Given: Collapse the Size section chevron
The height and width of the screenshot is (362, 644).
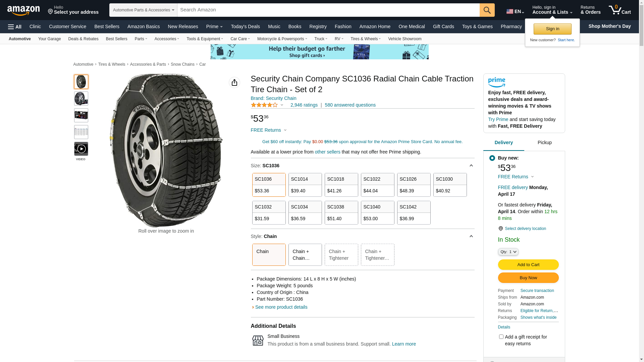Looking at the screenshot, I should click(471, 166).
